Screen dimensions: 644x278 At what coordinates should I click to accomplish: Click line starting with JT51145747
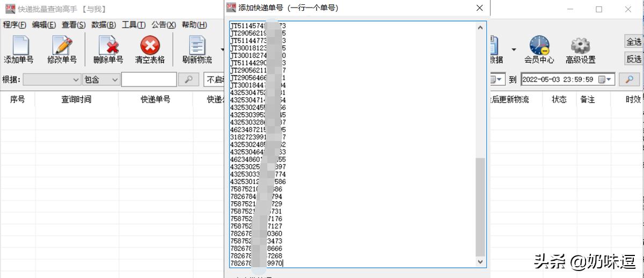258,25
